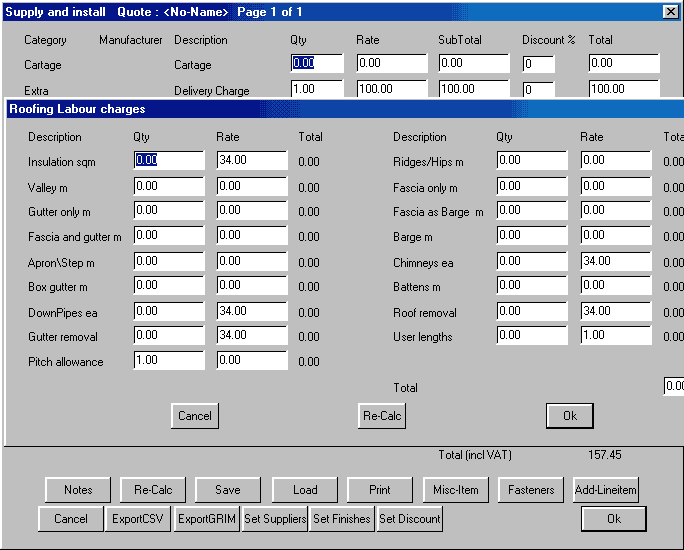This screenshot has height=550, width=684.
Task: Open the Fasteners button
Action: point(531,490)
